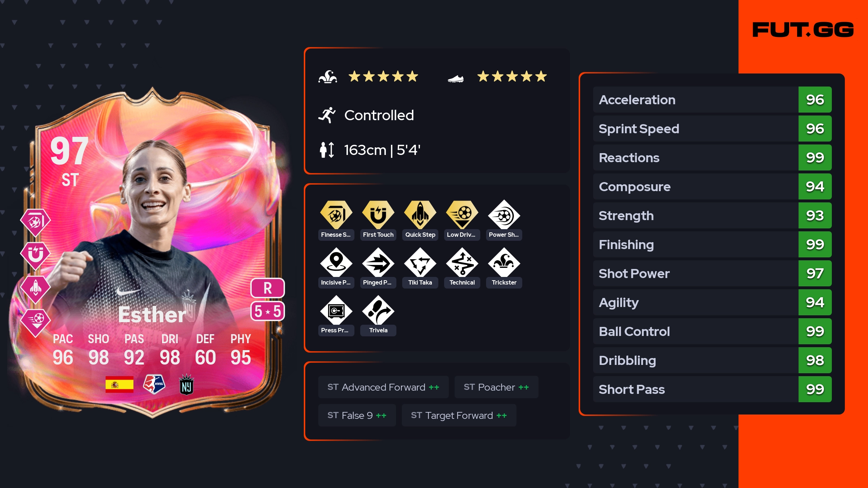Click the Pinged Pass arrow icon
This screenshot has width=868, height=488.
pyautogui.click(x=378, y=263)
